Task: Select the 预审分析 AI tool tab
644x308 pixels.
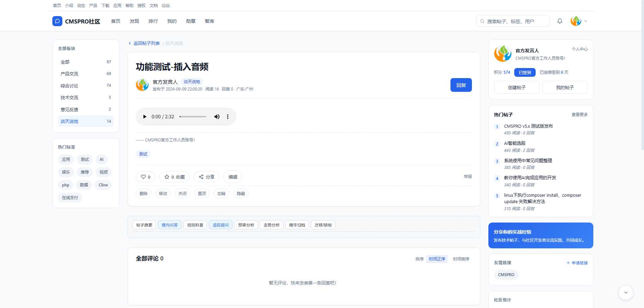Action: pyautogui.click(x=246, y=225)
